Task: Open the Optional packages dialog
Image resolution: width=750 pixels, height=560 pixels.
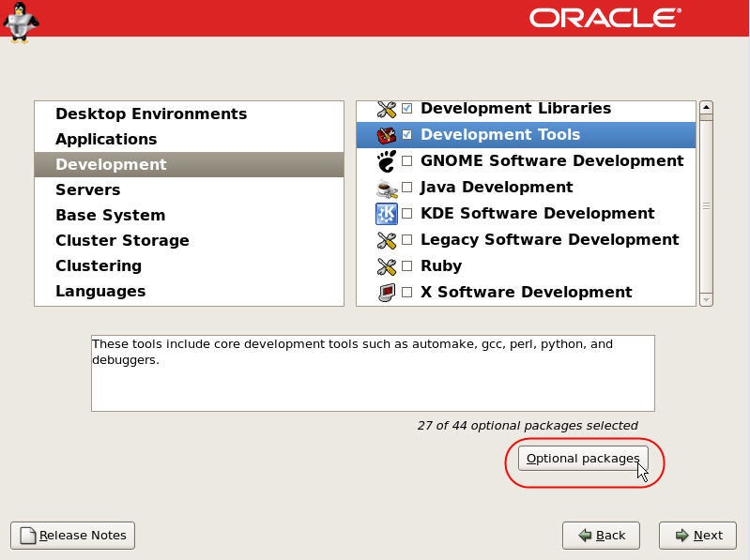Action: point(583,459)
